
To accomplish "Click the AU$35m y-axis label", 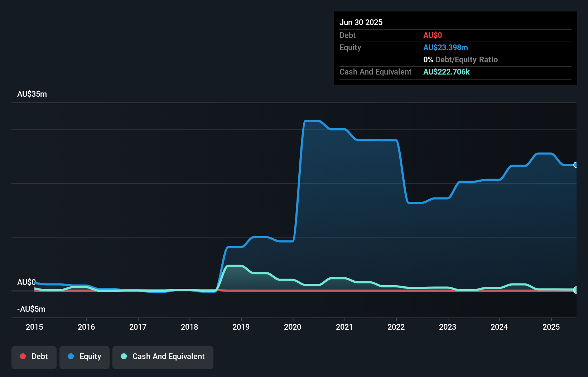I will 32,94.
